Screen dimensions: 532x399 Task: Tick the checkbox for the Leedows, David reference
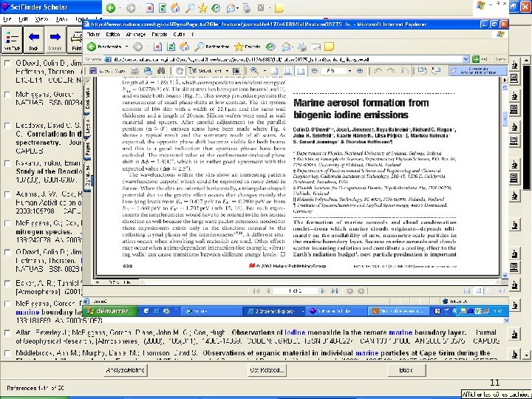(7, 126)
